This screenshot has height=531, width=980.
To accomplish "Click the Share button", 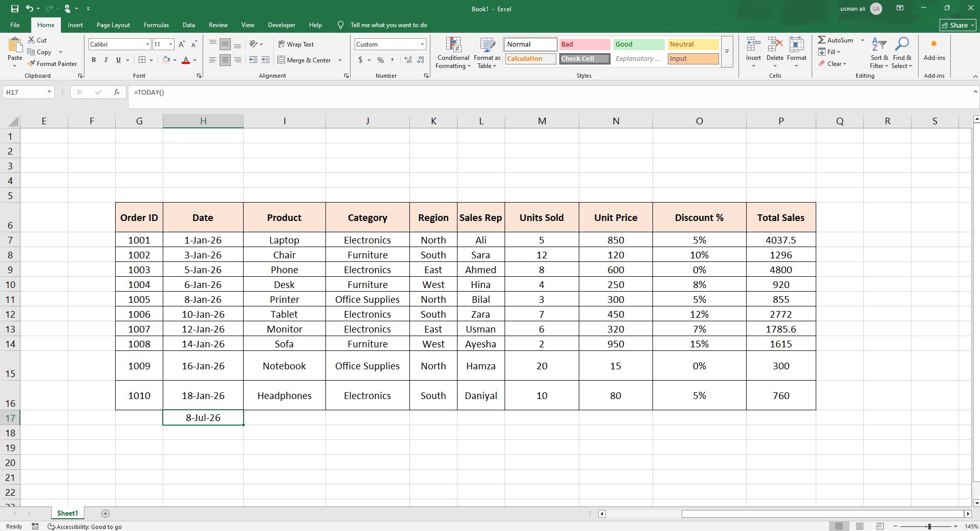I will pyautogui.click(x=958, y=25).
